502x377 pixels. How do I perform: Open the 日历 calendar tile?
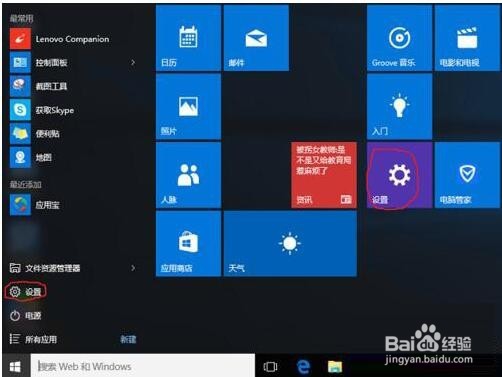click(188, 38)
